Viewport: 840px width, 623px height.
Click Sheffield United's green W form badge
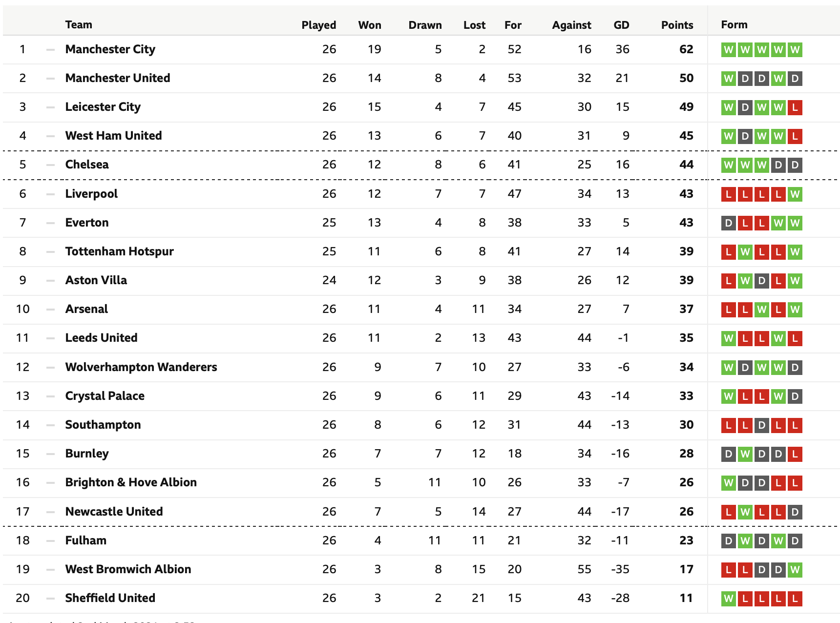(729, 599)
